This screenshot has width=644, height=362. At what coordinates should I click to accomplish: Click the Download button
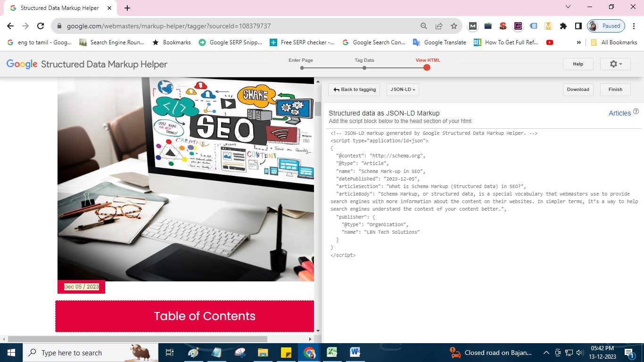tap(578, 90)
